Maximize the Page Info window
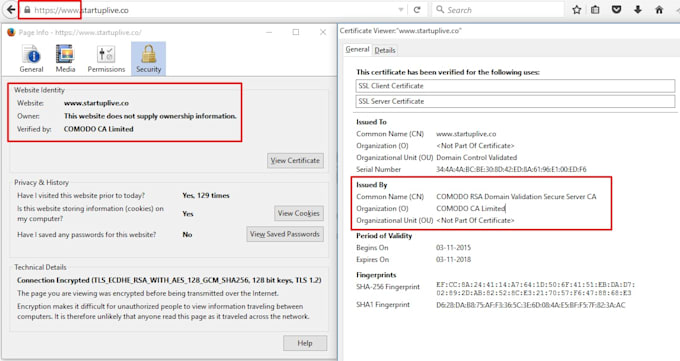The height and width of the screenshot is (361, 680). pos(296,32)
